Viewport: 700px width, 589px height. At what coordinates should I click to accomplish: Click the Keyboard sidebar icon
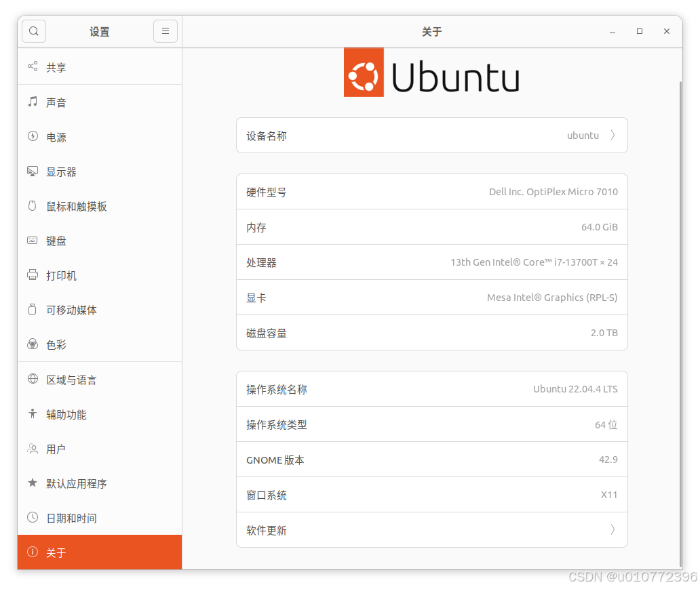tap(33, 241)
